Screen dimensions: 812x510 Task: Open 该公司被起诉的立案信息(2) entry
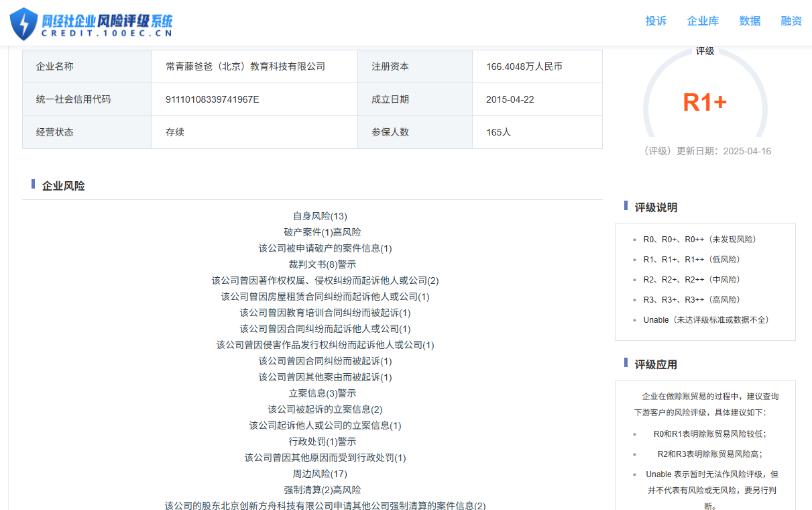pos(325,409)
